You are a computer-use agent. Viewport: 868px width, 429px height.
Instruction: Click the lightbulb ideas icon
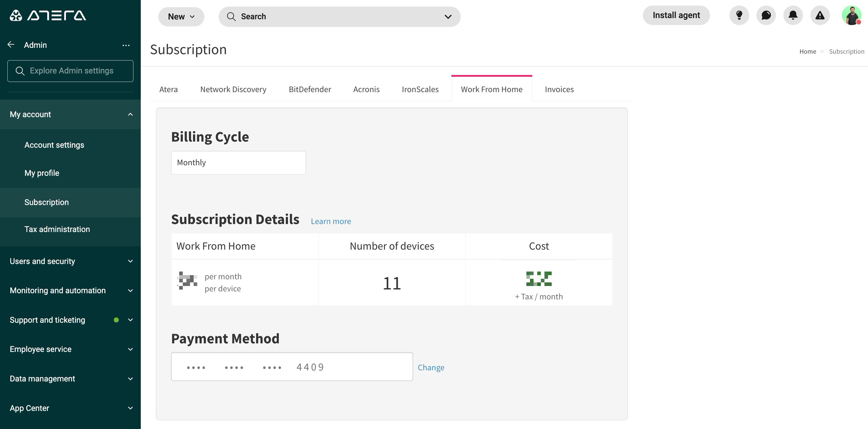tap(739, 15)
